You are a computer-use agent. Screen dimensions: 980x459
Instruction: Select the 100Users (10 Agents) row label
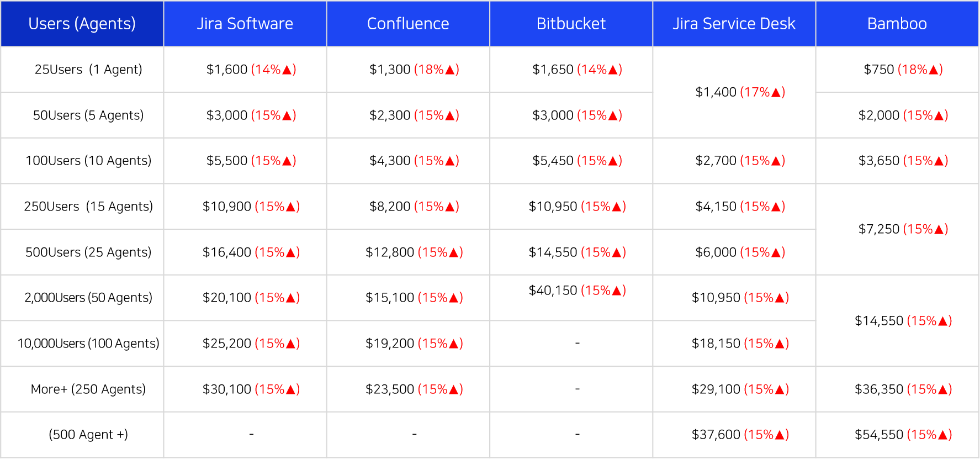[x=88, y=161]
